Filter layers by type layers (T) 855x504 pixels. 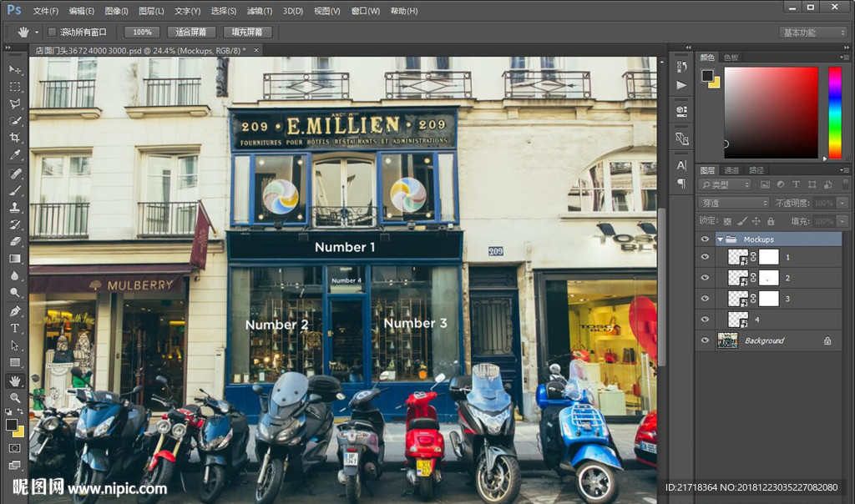point(796,184)
